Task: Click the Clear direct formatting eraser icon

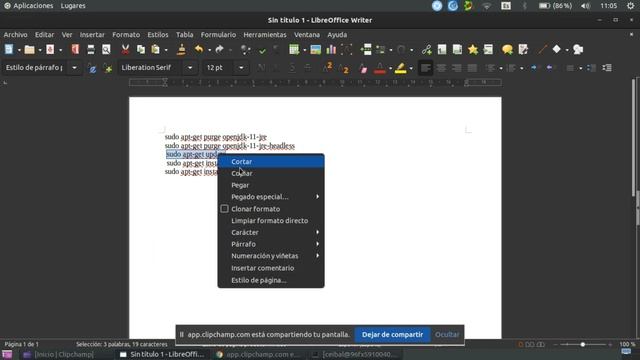Action: point(363,68)
